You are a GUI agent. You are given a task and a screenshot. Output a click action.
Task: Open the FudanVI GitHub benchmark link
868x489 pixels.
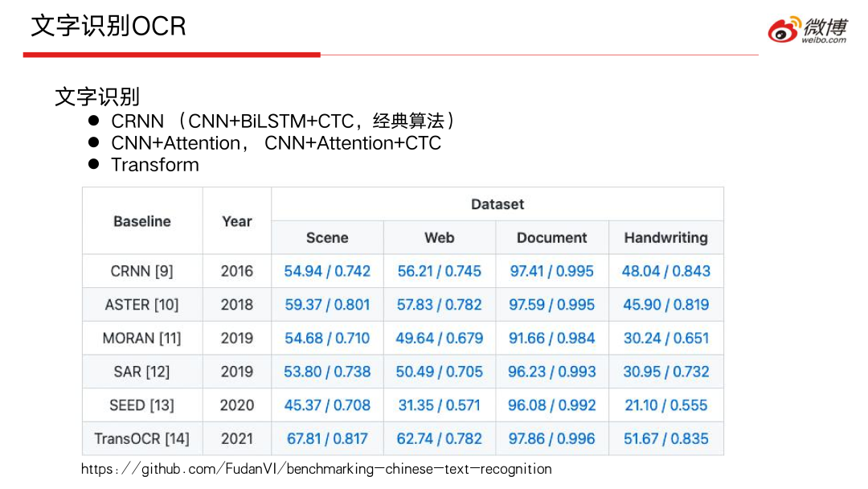316,469
